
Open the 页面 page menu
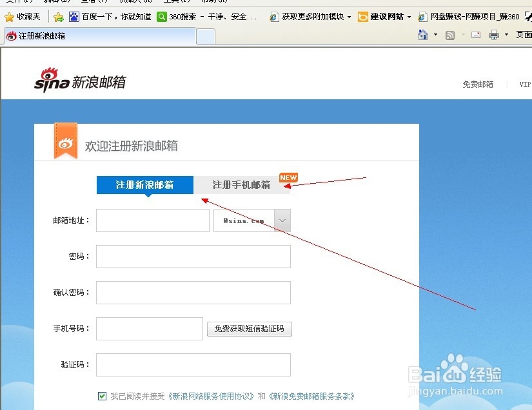click(524, 35)
